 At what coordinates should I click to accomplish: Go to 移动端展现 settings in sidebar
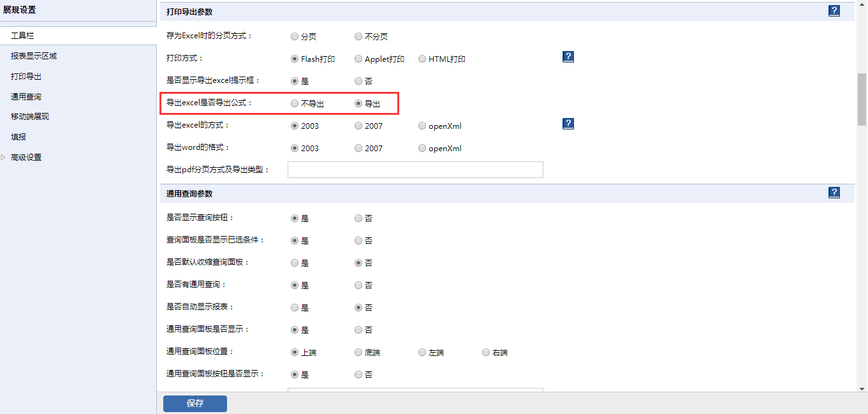click(30, 117)
